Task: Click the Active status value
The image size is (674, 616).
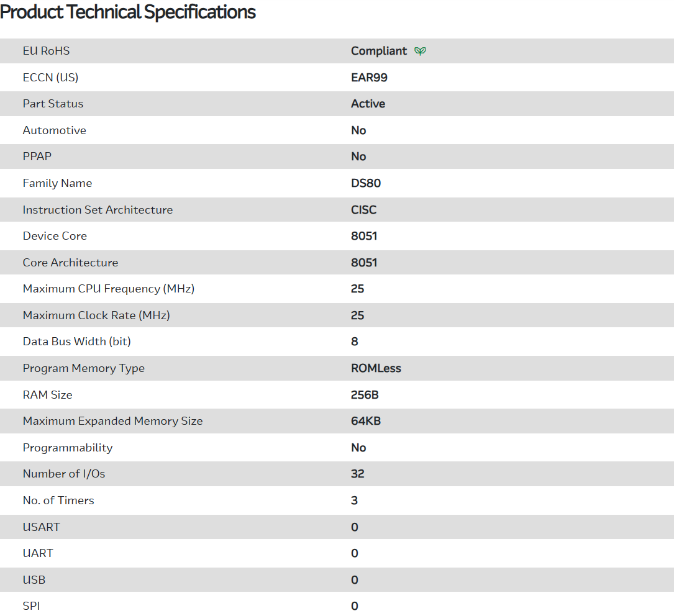Action: click(368, 104)
